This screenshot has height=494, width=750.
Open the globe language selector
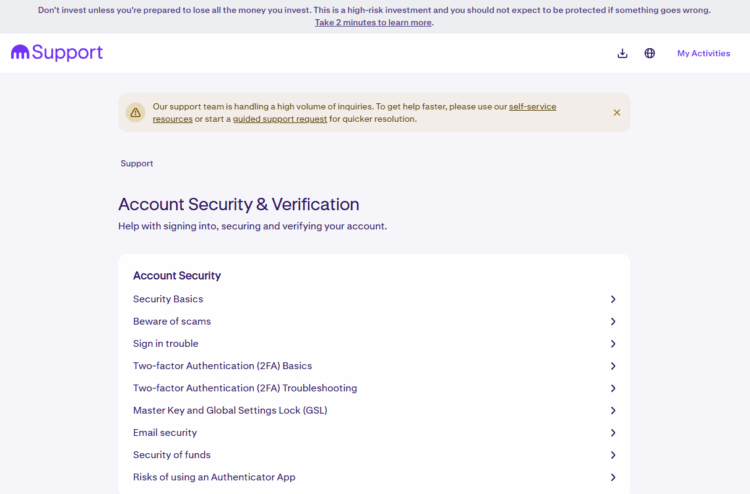[x=650, y=53]
